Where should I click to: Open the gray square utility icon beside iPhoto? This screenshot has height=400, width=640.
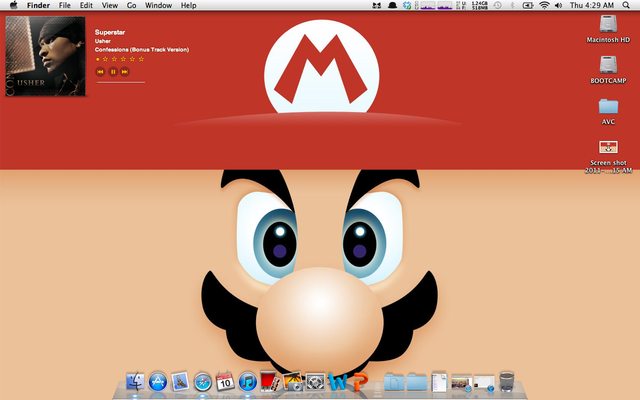click(315, 382)
